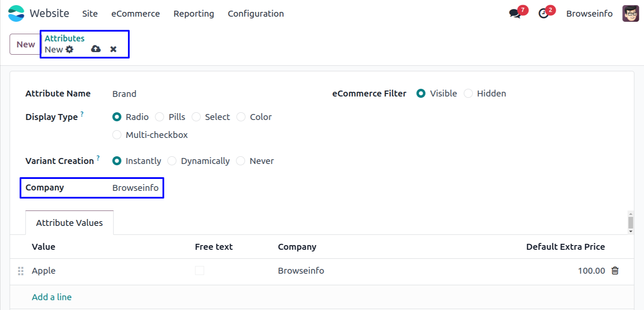Set eCommerce Filter to Hidden
Image resolution: width=644 pixels, height=310 pixels.
point(468,94)
